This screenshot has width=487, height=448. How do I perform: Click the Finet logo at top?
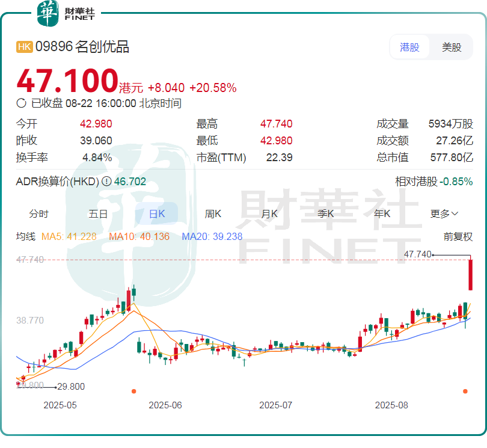[66, 13]
